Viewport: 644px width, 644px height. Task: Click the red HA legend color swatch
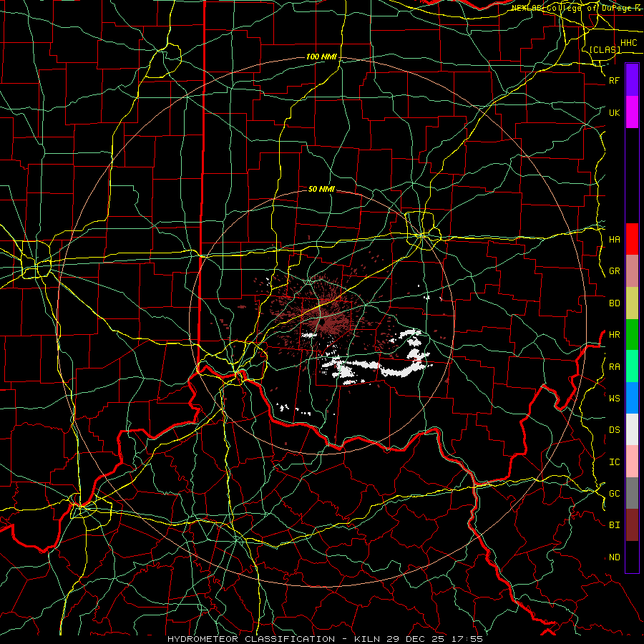pyautogui.click(x=632, y=239)
